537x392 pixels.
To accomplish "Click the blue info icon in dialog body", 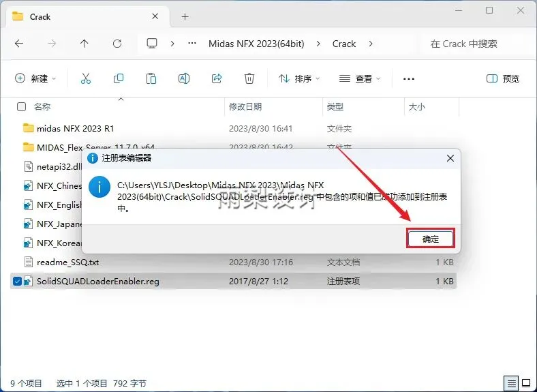I will pyautogui.click(x=99, y=187).
